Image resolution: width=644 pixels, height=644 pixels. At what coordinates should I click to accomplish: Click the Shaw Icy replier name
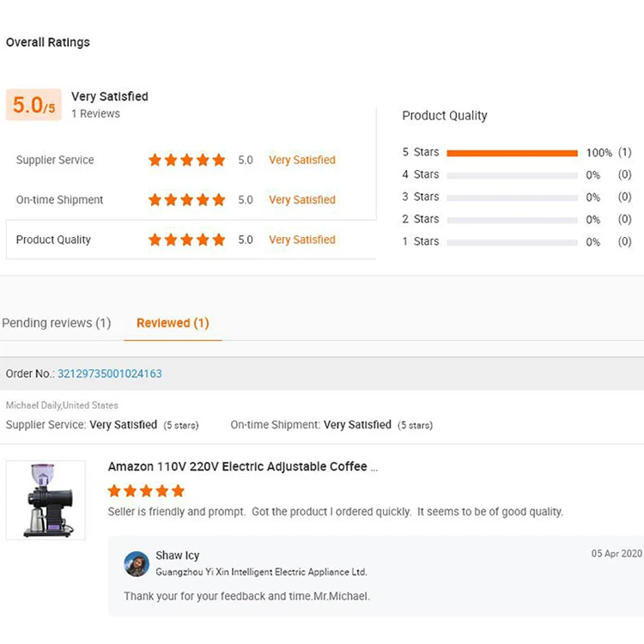pyautogui.click(x=177, y=556)
